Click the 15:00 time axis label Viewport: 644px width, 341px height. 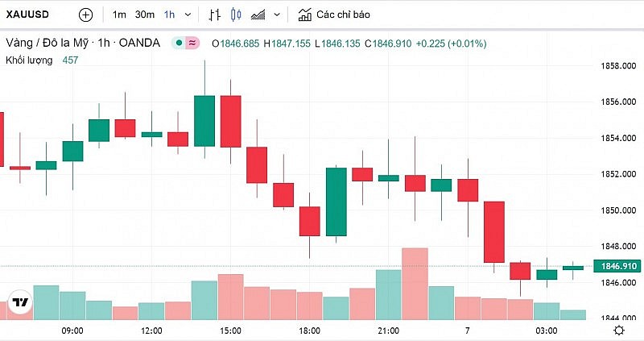click(230, 331)
